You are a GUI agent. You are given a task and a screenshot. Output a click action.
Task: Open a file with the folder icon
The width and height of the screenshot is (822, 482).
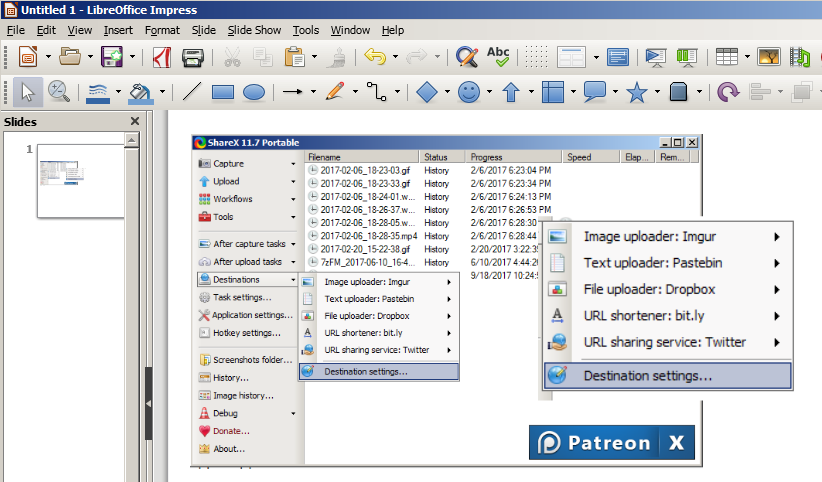(x=70, y=57)
